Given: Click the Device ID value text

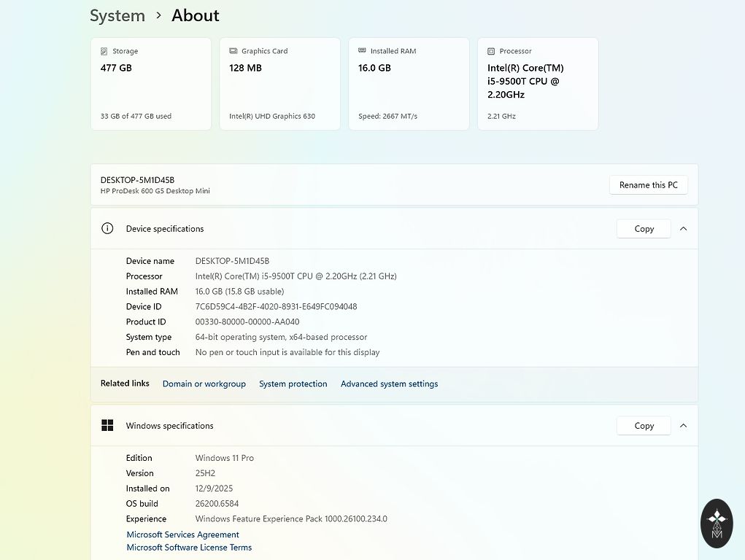Looking at the screenshot, I should point(276,307).
